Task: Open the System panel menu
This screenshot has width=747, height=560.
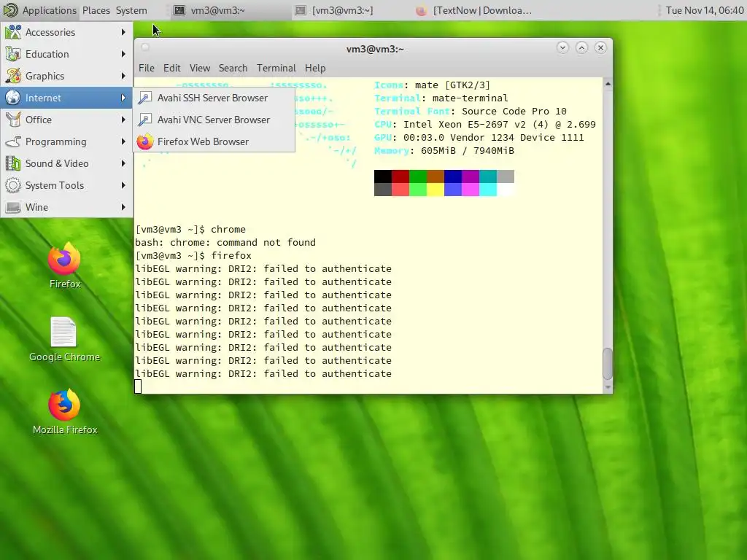Action: click(x=131, y=10)
